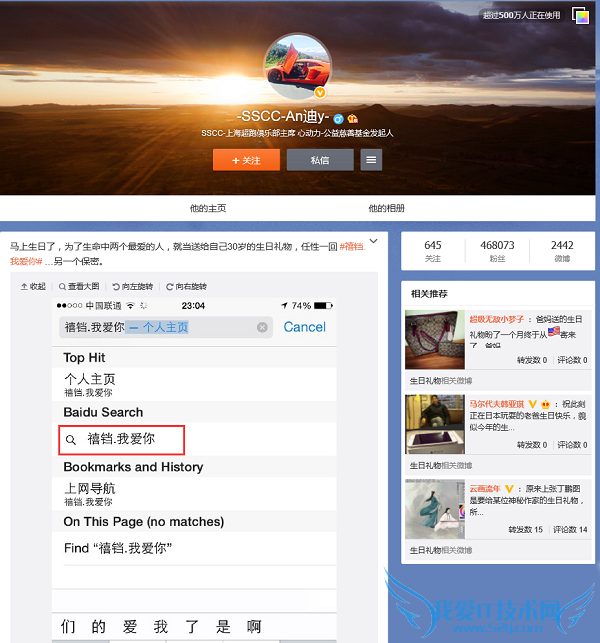Image resolution: width=600 pixels, height=643 pixels.
Task: Click the male gender icon after username
Action: coord(338,119)
